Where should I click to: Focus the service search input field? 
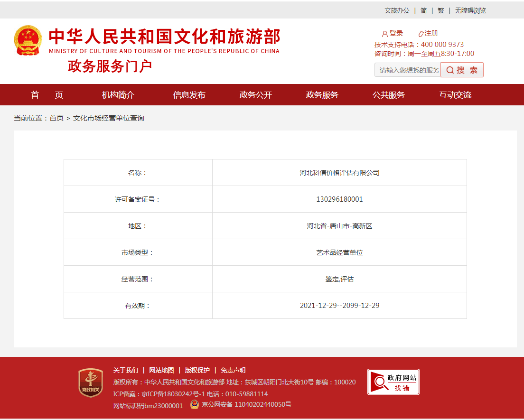(408, 70)
